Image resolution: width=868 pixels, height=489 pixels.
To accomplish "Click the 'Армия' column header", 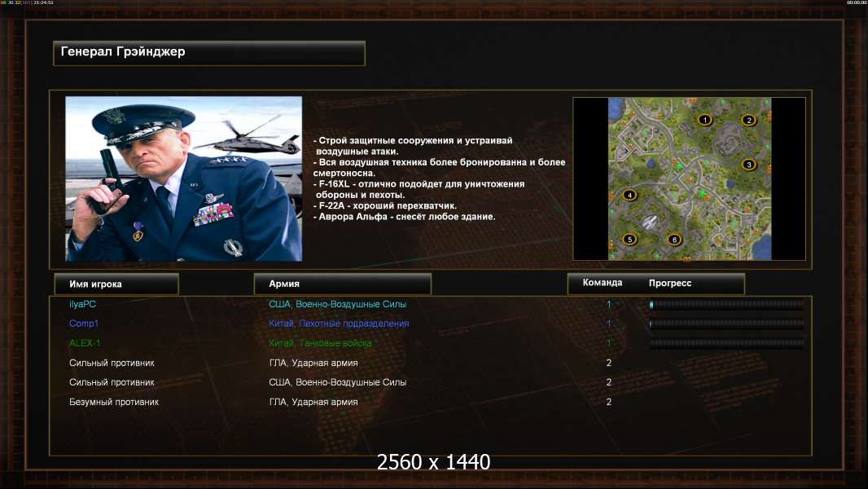I will 342,284.
